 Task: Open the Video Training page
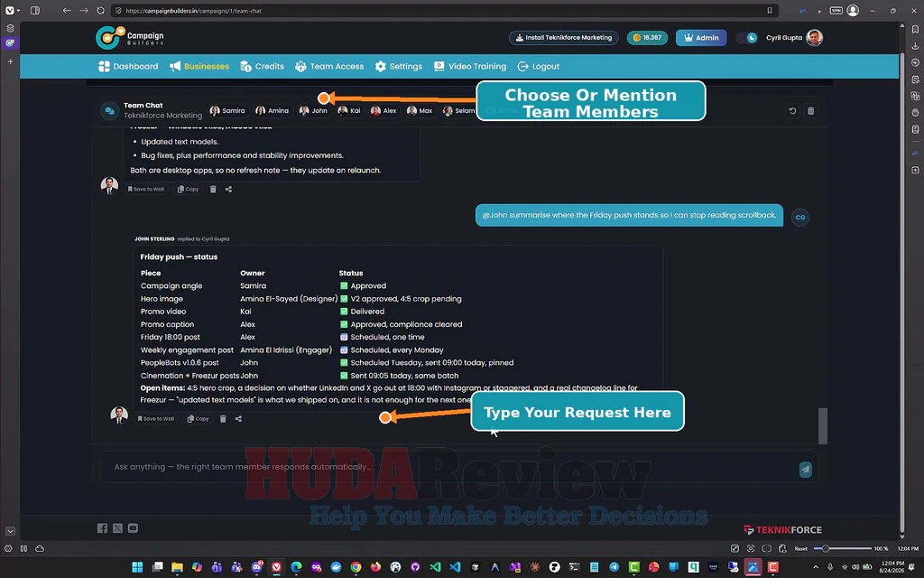tap(470, 66)
